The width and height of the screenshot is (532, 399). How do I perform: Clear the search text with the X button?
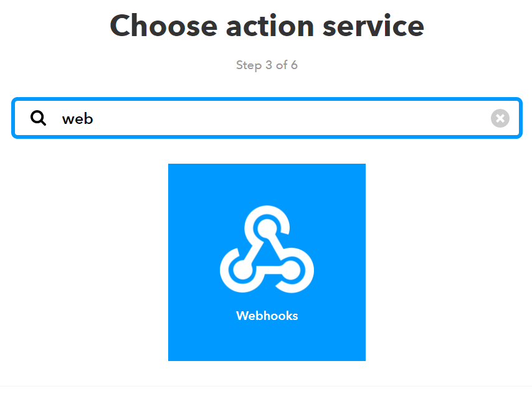[500, 118]
